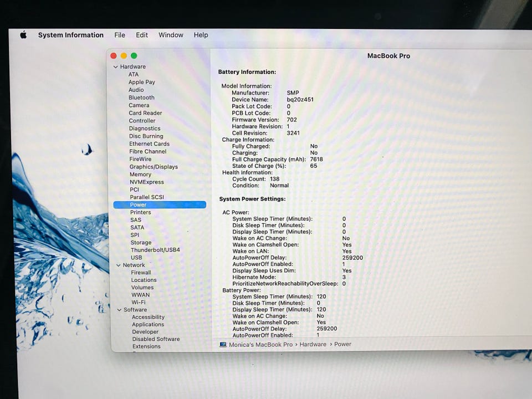
Task: Click the System Power Settings heading
Action: (x=253, y=199)
